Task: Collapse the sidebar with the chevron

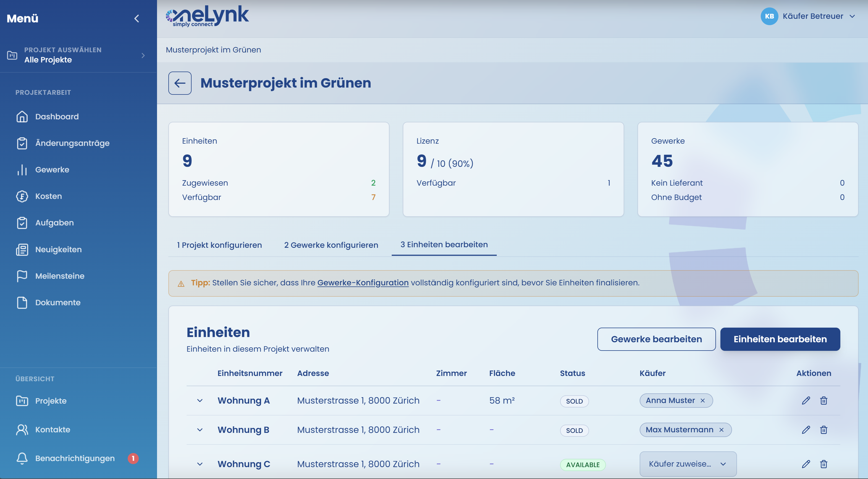Action: click(137, 19)
